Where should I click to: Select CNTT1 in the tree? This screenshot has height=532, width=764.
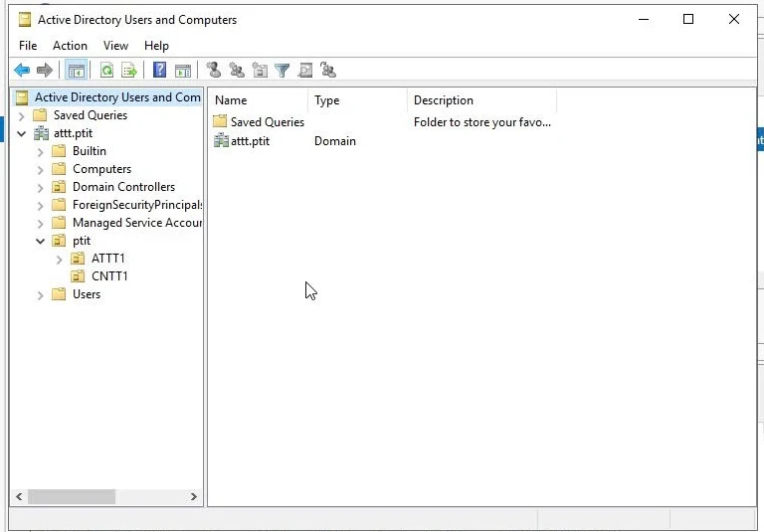click(x=109, y=276)
